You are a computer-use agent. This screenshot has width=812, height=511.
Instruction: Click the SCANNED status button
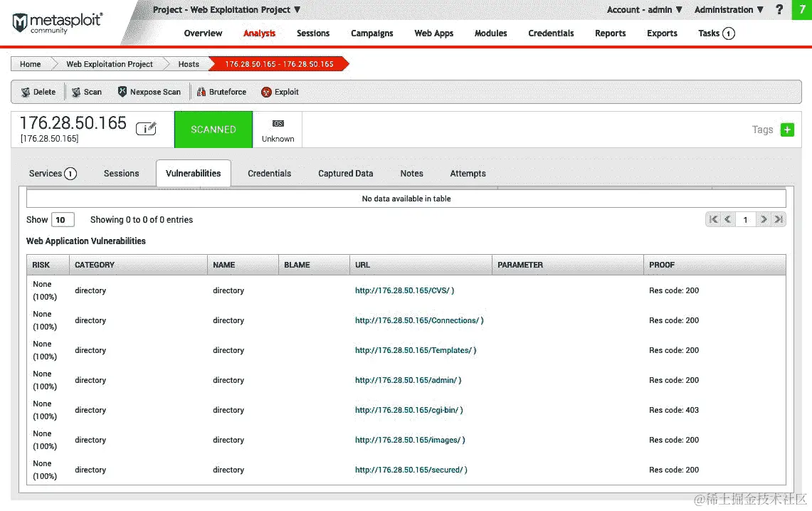213,130
